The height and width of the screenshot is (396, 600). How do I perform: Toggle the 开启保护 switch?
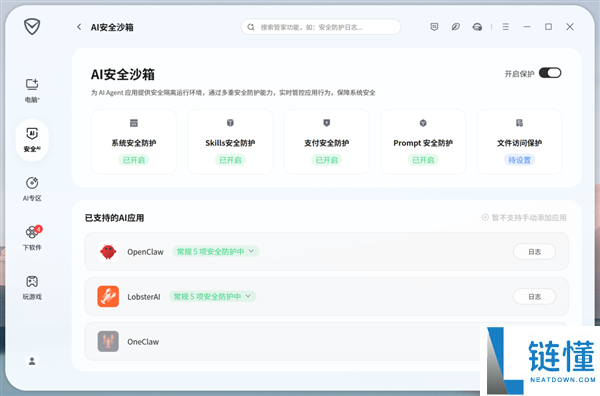[550, 73]
